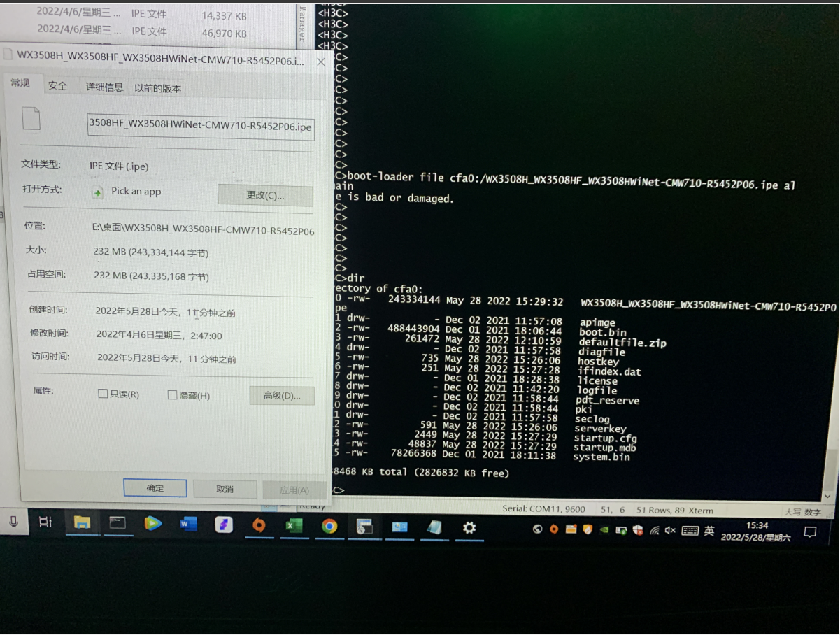Open Microsoft Excel from the taskbar
This screenshot has height=635, width=840.
coord(294,526)
